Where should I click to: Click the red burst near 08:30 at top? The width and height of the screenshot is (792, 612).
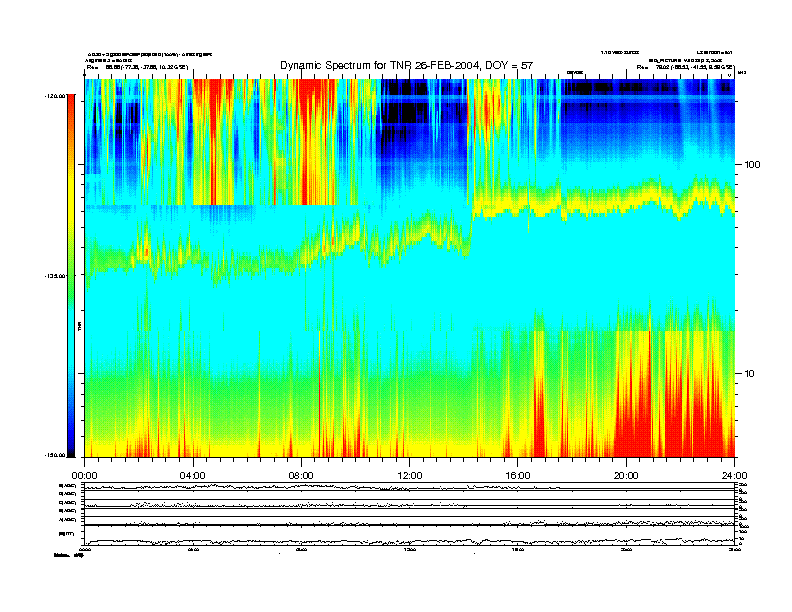pos(316,141)
